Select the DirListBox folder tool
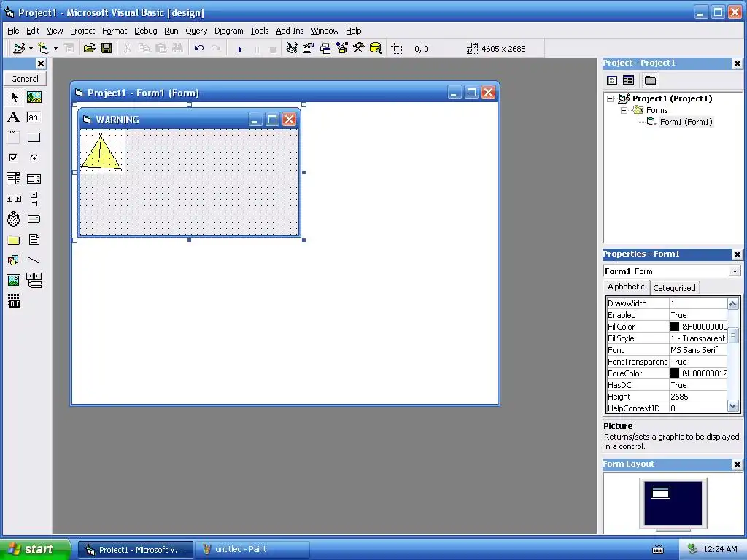 (x=14, y=240)
